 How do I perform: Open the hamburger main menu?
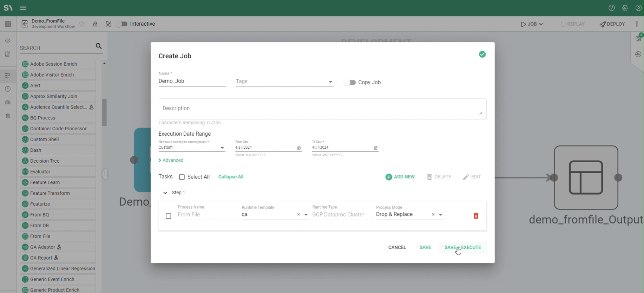pos(23,8)
